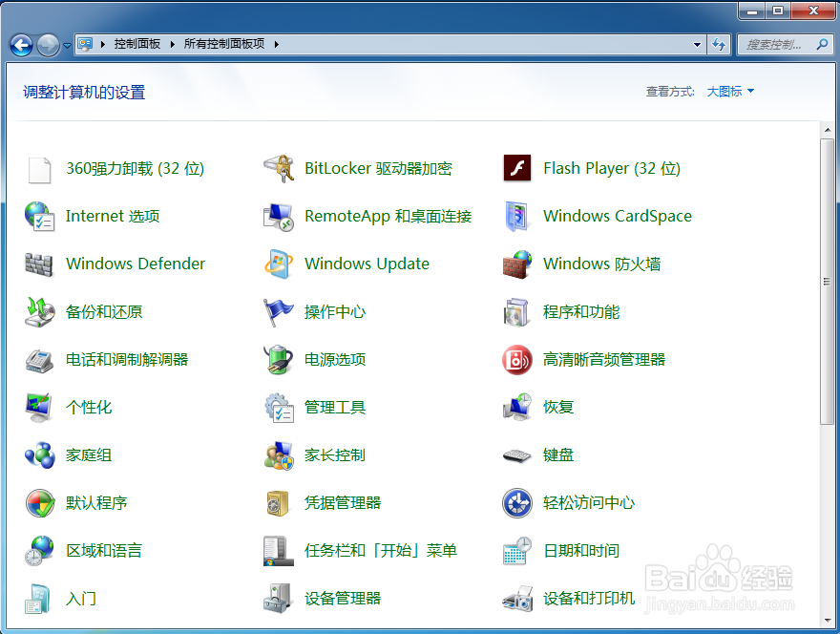
Task: Open the 操作中心 flag icon
Action: [279, 312]
